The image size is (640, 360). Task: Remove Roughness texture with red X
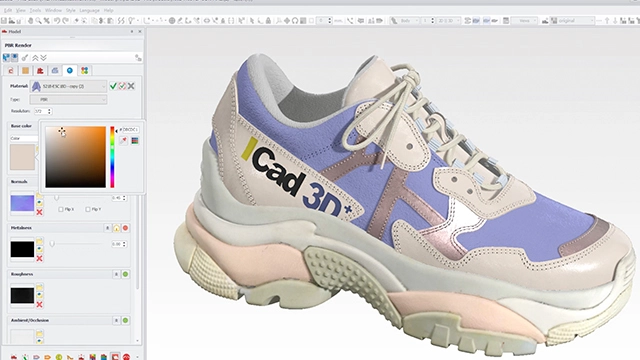click(40, 305)
